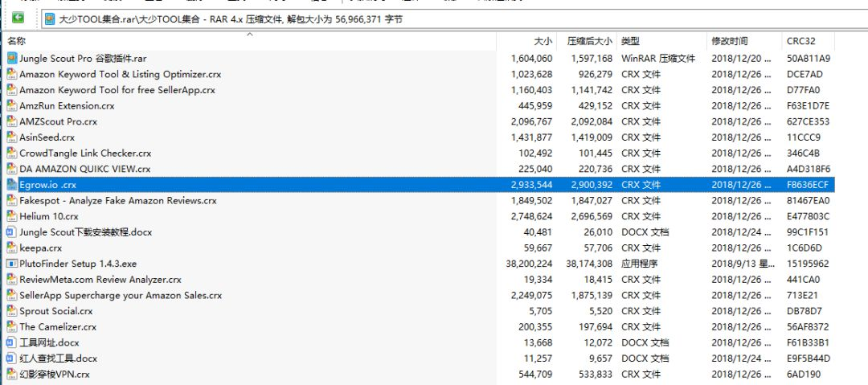Click the Amazon Keyword Tool & Listing Optimizer icon
868x385 pixels.
[11, 74]
